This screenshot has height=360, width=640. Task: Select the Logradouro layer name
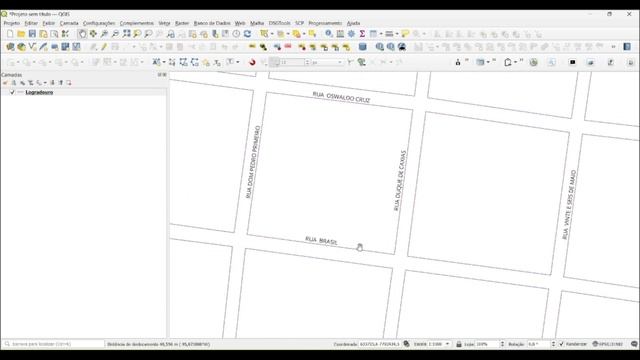pos(39,93)
